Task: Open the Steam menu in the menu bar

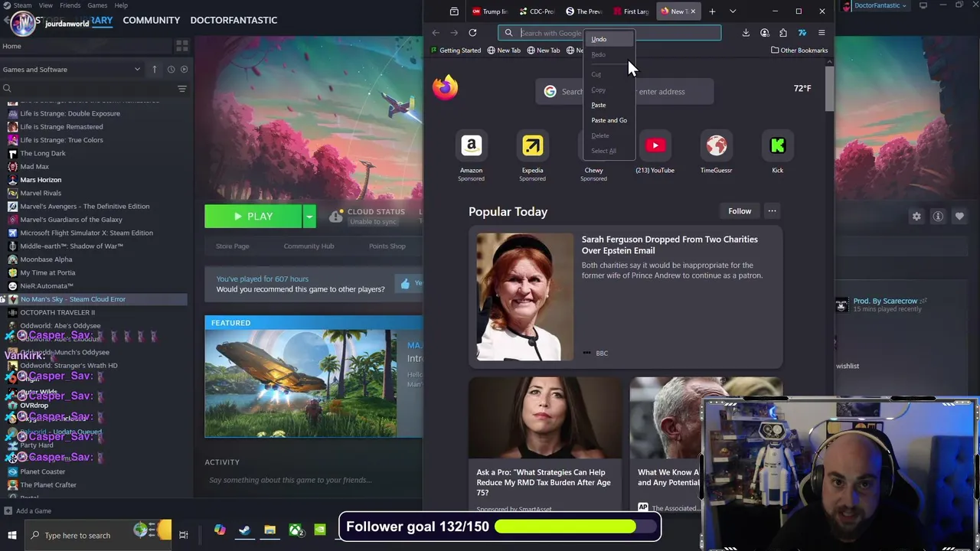Action: click(x=22, y=5)
